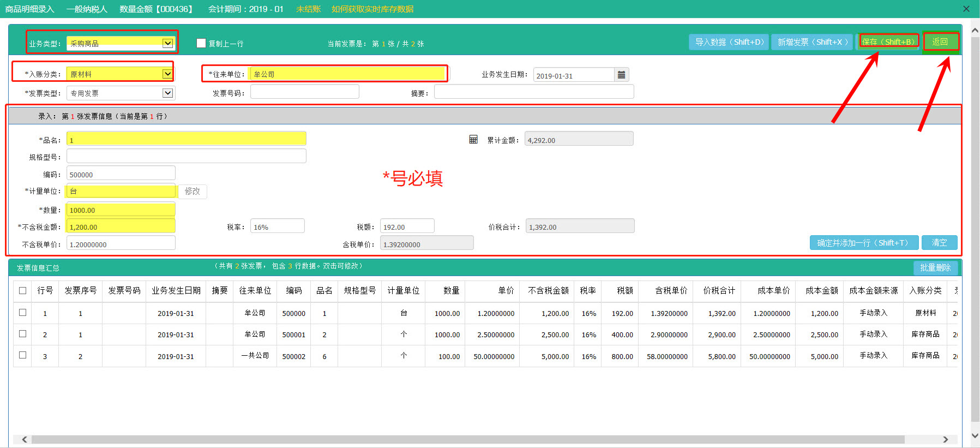980x448 pixels.
Task: Click the horizontal scrollbar right arrow
Action: pyautogui.click(x=946, y=439)
